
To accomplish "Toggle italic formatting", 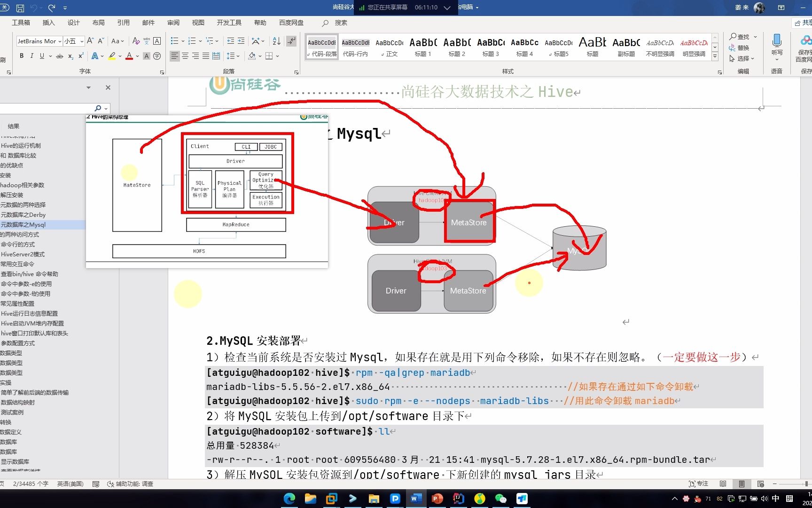I will (31, 56).
